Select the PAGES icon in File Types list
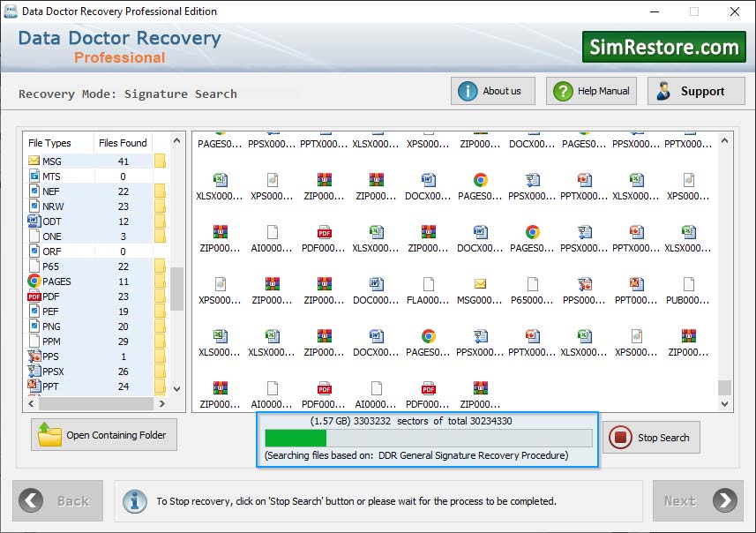This screenshot has height=533, width=756. coord(34,281)
